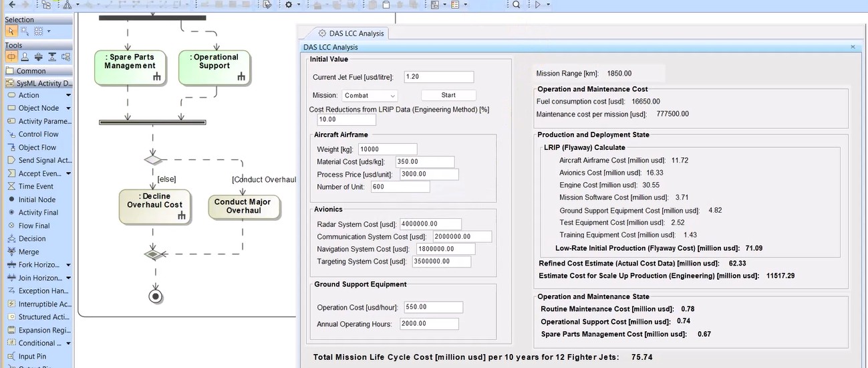Select the Merge node tool
868x368 pixels.
coord(29,252)
